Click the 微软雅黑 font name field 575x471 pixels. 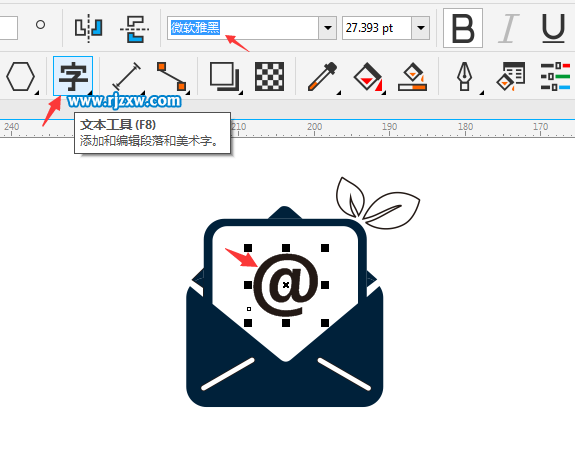[x=243, y=28]
